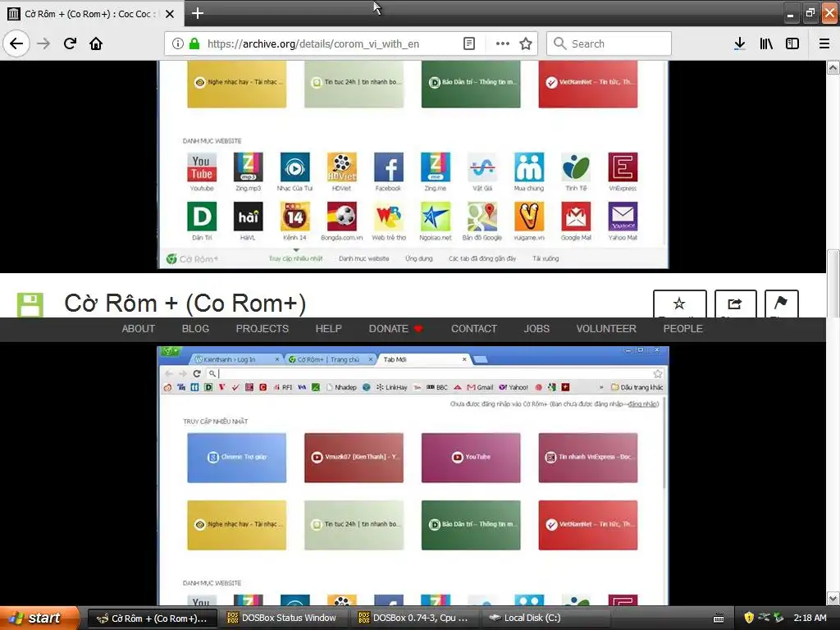Viewport: 840px width, 630px height.
Task: Click the Bongda.com.vn soccer ball icon
Action: point(342,217)
